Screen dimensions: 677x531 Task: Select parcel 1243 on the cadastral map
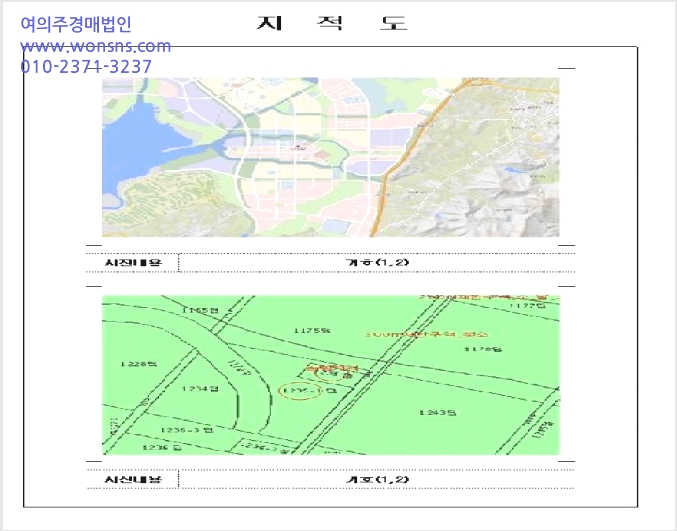click(437, 413)
